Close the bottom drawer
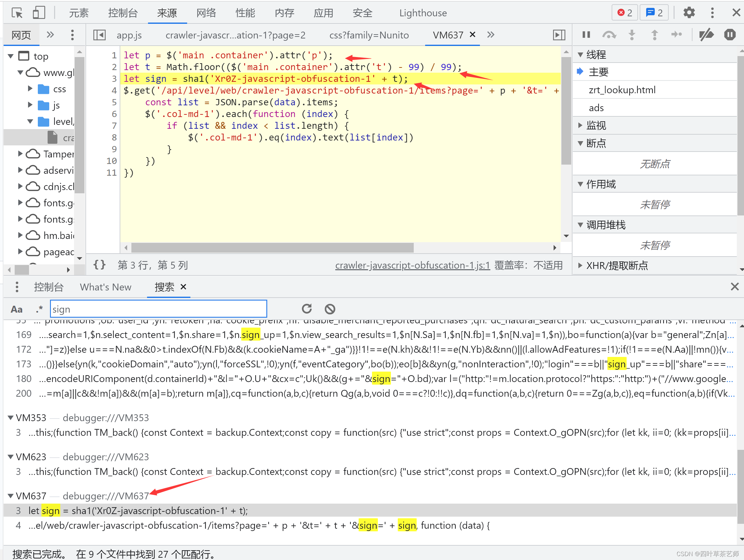This screenshot has height=560, width=744. point(735,287)
